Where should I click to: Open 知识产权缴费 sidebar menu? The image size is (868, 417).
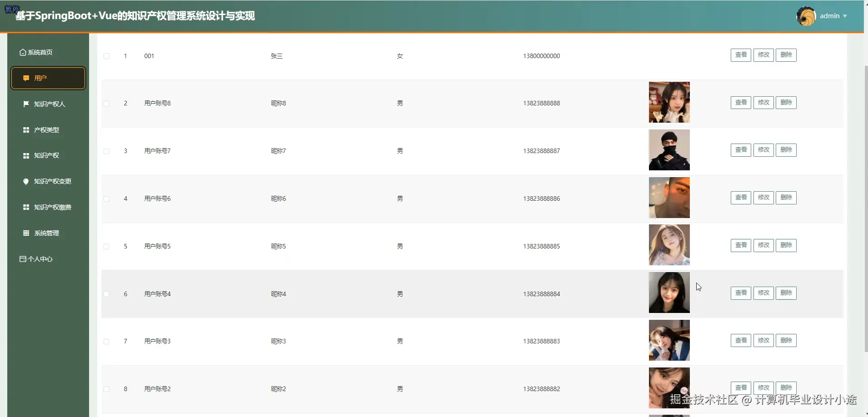coord(48,207)
